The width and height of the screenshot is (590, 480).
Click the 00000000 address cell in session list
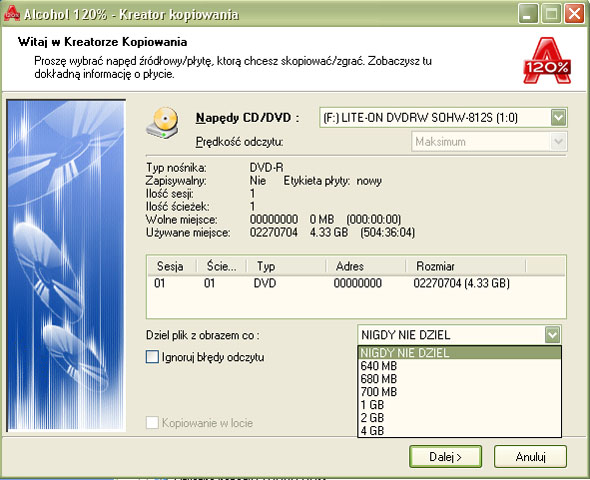[357, 283]
